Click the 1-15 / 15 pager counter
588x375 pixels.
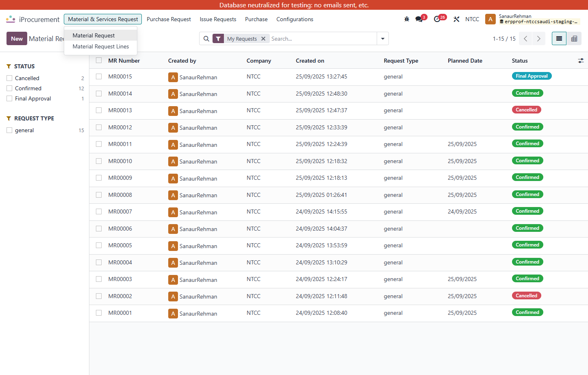(x=504, y=39)
